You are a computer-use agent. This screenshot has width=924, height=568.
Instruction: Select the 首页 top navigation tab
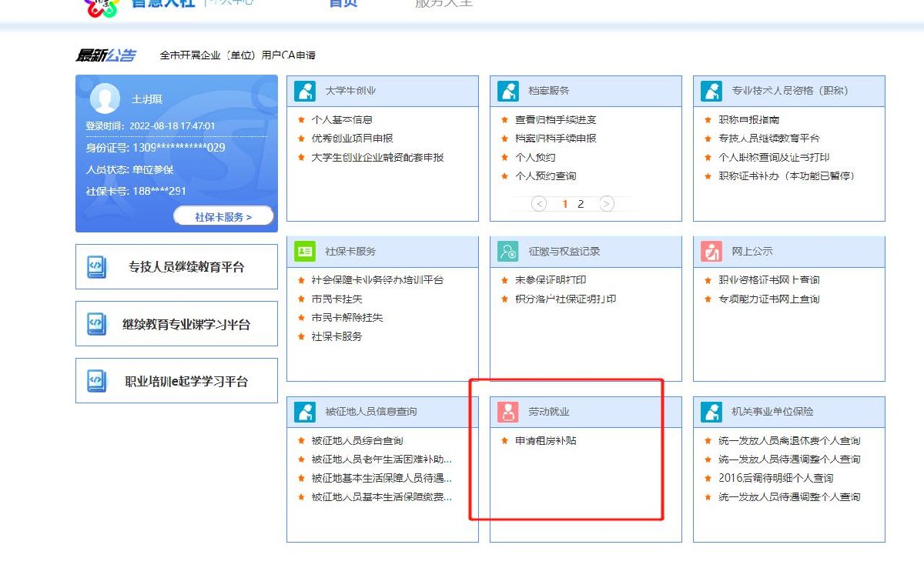(x=343, y=4)
